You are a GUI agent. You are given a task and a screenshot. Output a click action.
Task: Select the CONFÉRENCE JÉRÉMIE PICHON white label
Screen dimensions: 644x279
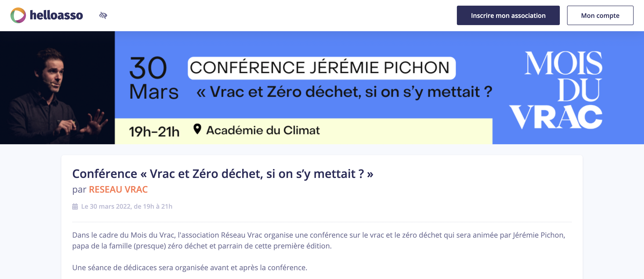pyautogui.click(x=321, y=68)
